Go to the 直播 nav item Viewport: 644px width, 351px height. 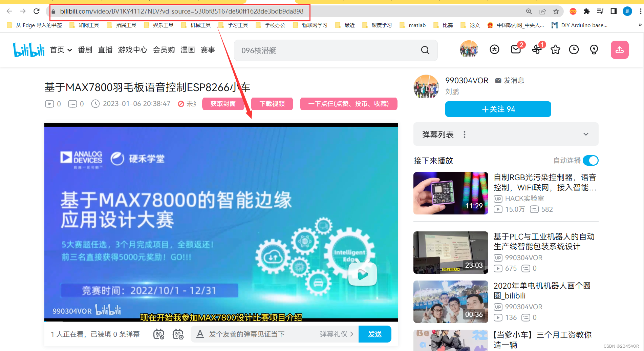click(x=105, y=50)
